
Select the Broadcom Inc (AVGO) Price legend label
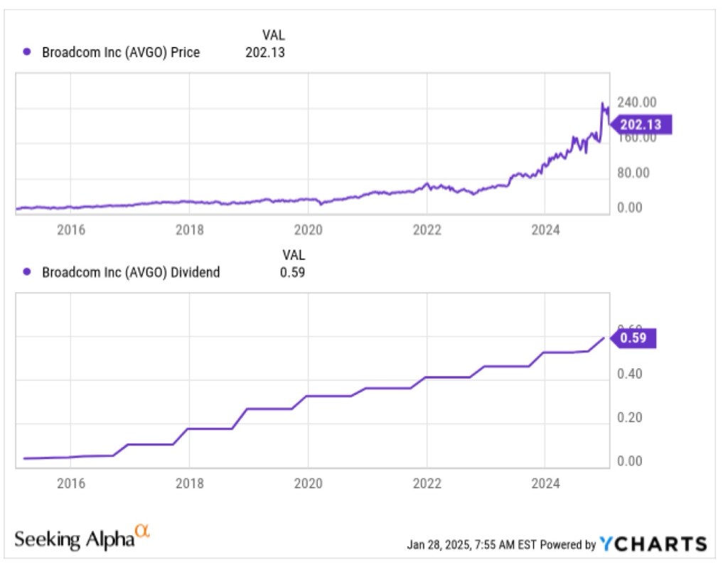pyautogui.click(x=121, y=52)
